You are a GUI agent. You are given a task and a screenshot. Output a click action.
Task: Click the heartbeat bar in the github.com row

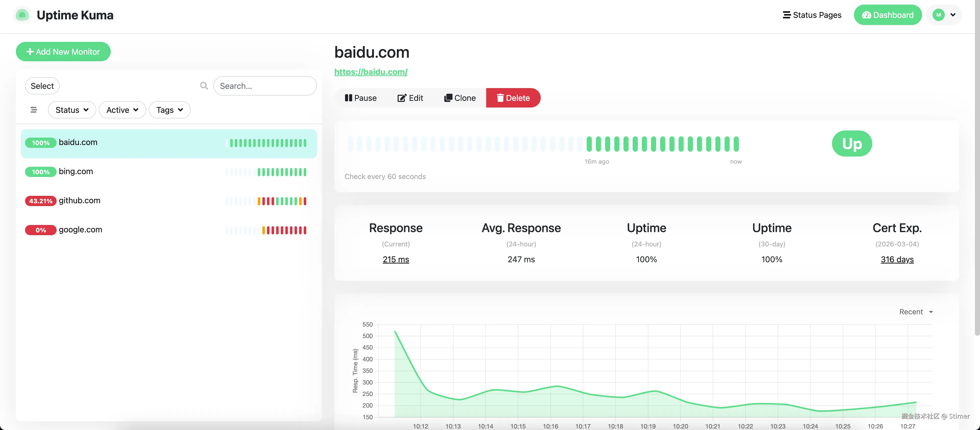pos(266,201)
